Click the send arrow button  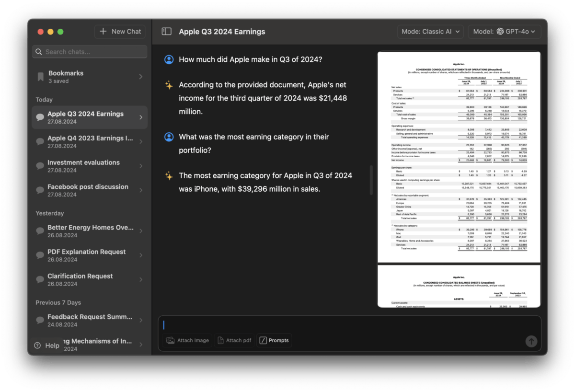[x=531, y=341]
